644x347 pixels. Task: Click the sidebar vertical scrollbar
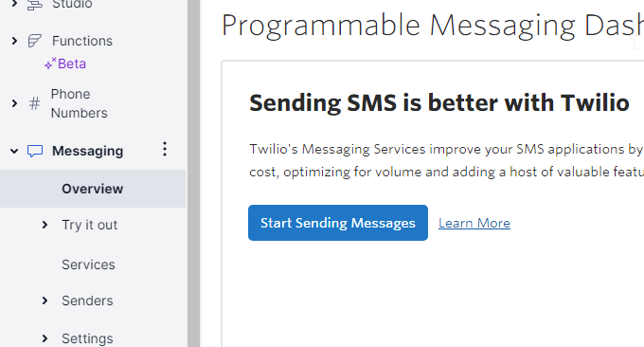(x=193, y=173)
